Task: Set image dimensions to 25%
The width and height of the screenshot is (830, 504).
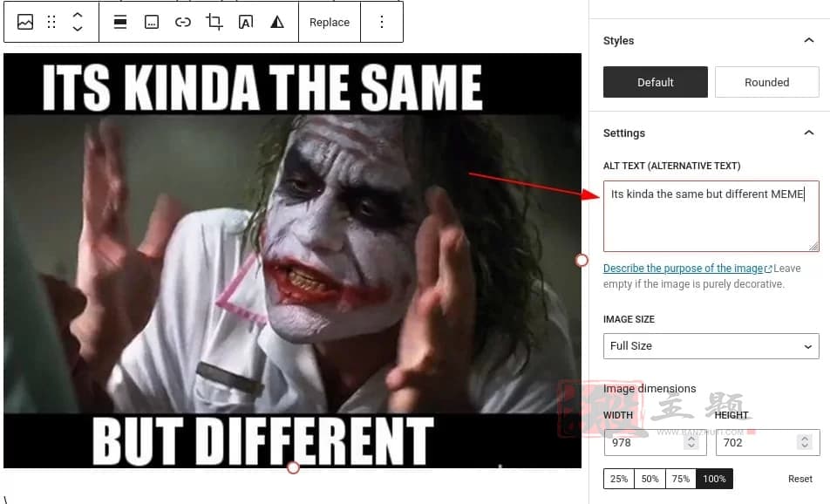Action: coord(619,479)
